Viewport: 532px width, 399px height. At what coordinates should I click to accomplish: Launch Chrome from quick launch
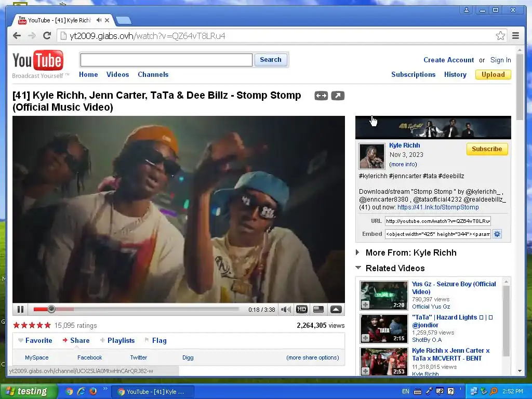coord(69,392)
